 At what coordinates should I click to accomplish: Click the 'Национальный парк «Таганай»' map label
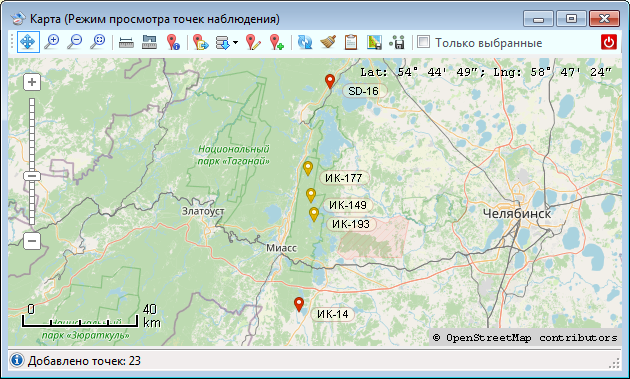(x=233, y=155)
